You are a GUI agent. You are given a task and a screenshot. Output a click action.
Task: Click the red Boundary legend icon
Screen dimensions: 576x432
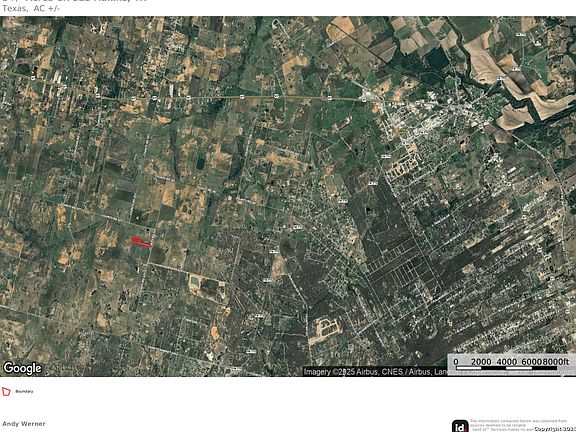pos(6,392)
